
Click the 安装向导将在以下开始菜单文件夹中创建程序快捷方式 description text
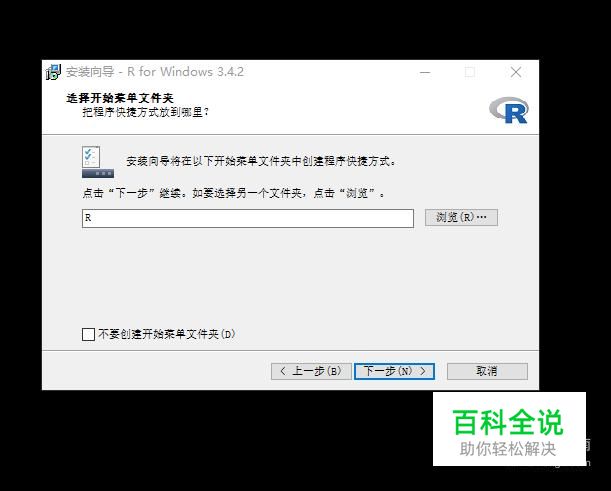[261, 161]
